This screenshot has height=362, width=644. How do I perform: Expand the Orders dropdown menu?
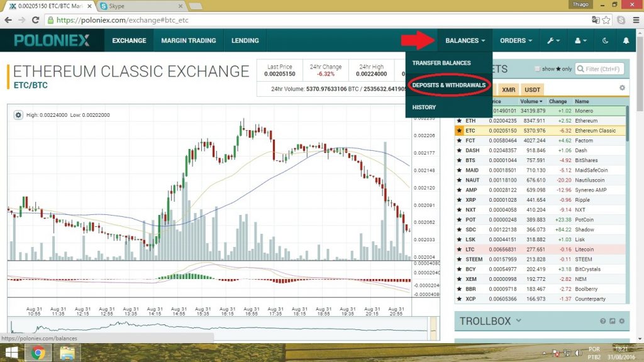pos(516,41)
